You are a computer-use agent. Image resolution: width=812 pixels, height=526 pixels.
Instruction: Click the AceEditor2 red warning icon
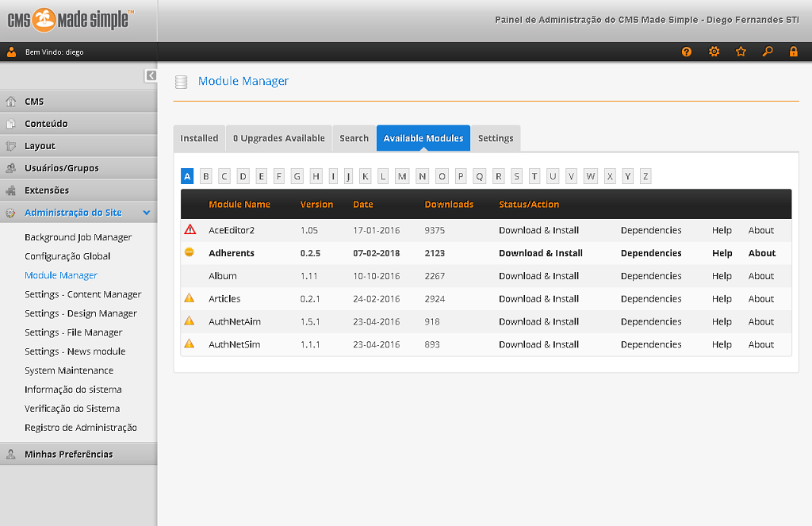pos(190,230)
